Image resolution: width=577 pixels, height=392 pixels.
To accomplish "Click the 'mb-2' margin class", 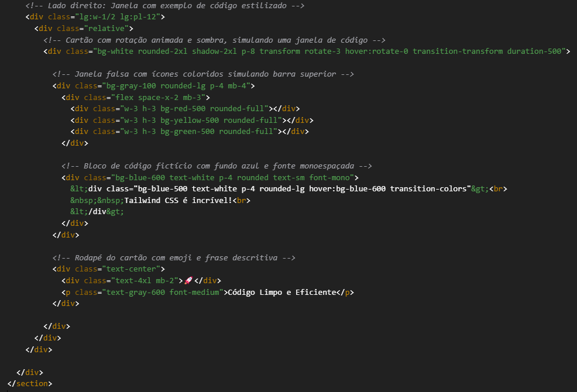I will 165,281.
